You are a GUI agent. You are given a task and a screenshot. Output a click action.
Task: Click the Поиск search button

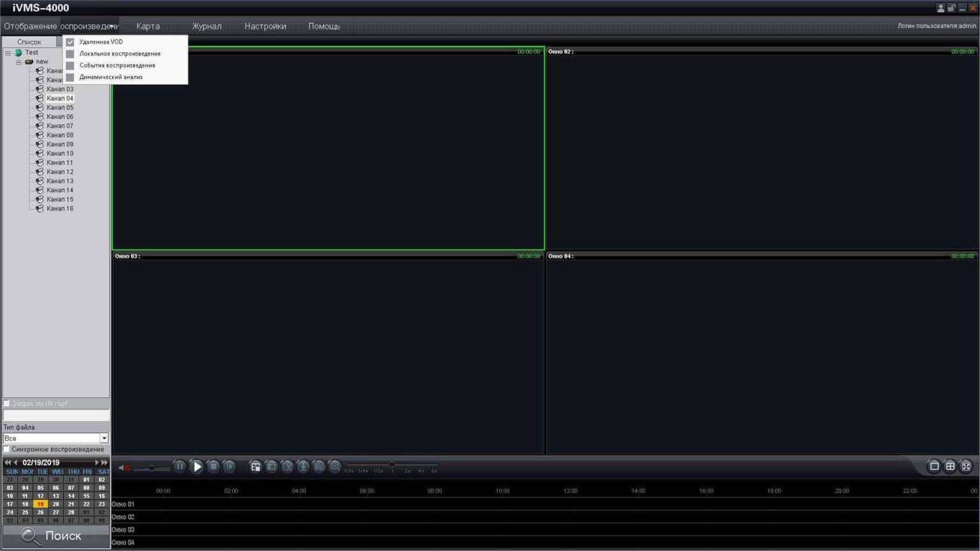pos(56,536)
